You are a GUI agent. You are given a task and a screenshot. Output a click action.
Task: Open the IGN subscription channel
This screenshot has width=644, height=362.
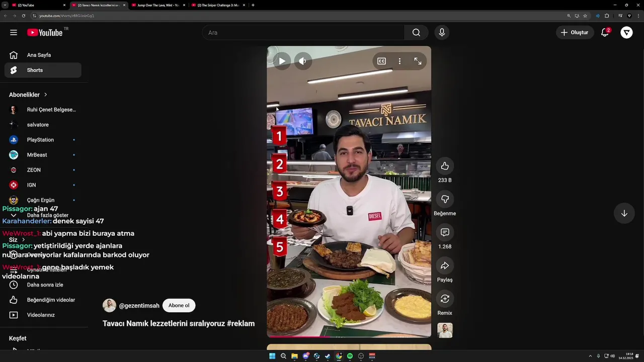pyautogui.click(x=43, y=185)
